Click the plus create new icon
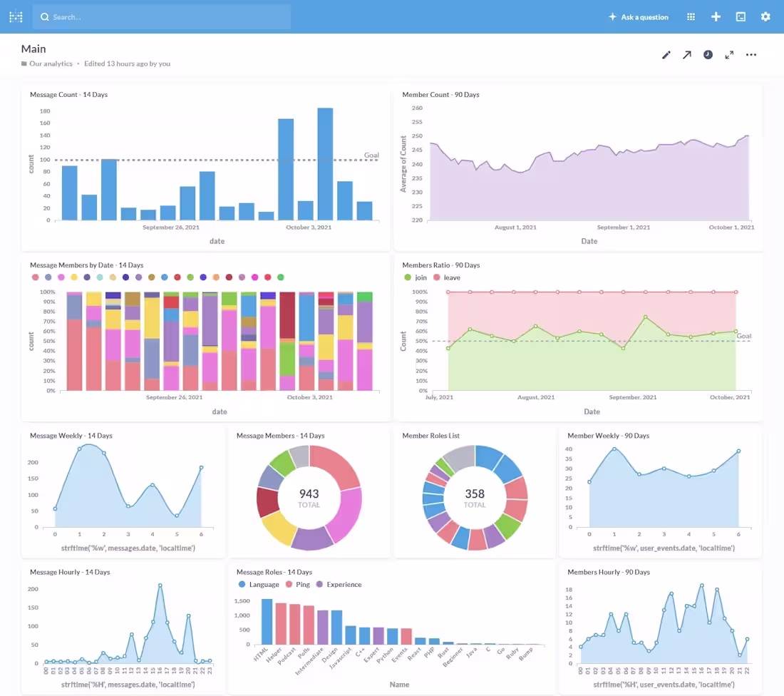The width and height of the screenshot is (784, 696). (x=716, y=17)
